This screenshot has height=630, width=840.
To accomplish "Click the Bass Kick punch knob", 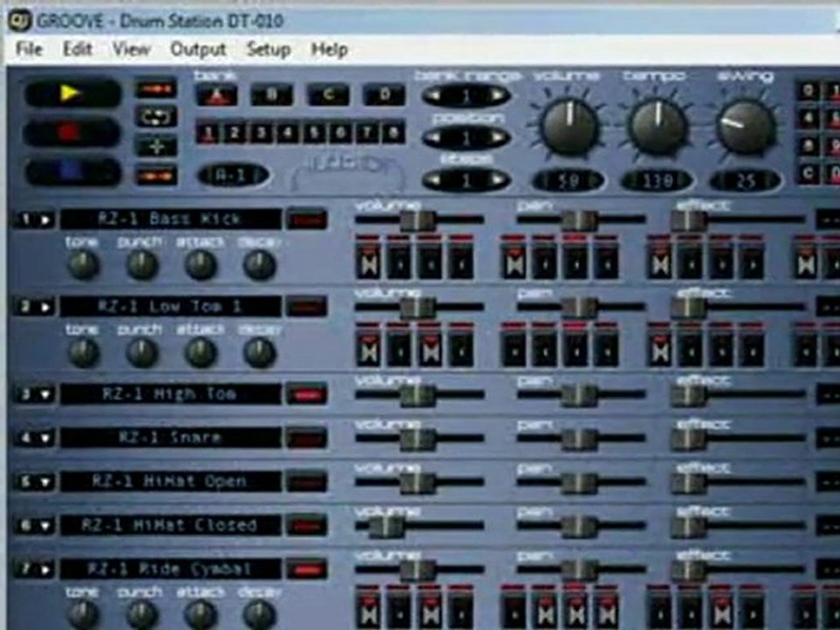I will pyautogui.click(x=142, y=265).
